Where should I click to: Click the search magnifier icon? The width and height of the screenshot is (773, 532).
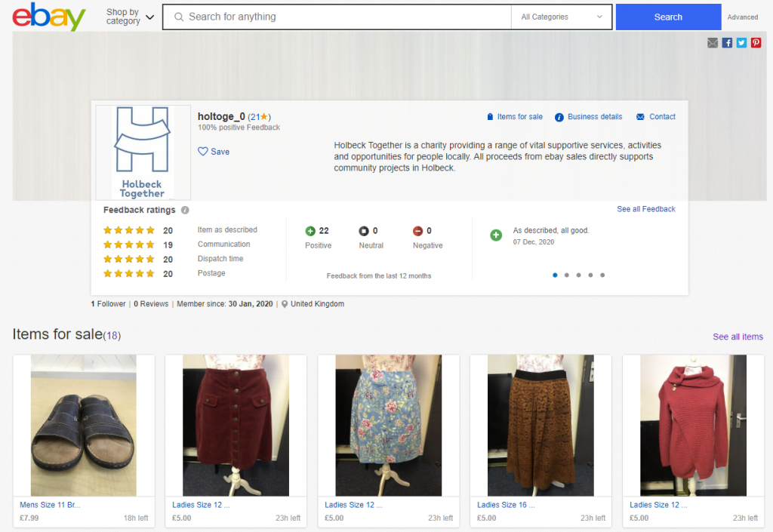pos(179,17)
